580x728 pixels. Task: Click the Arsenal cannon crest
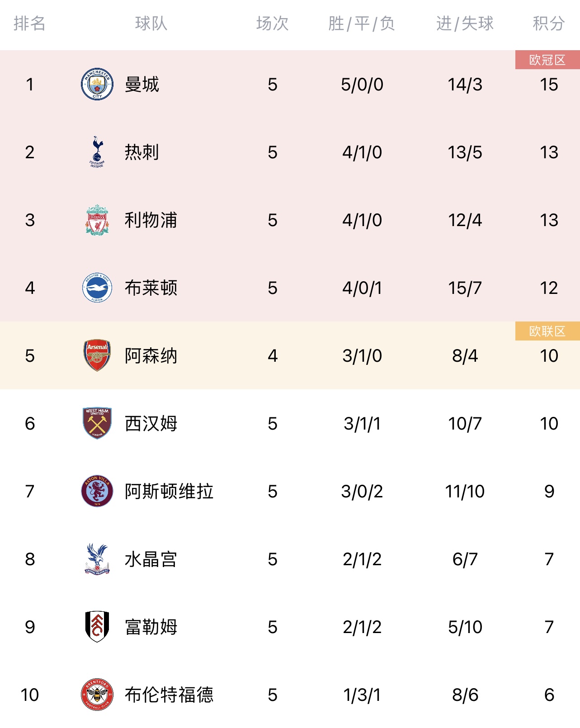[x=97, y=355]
